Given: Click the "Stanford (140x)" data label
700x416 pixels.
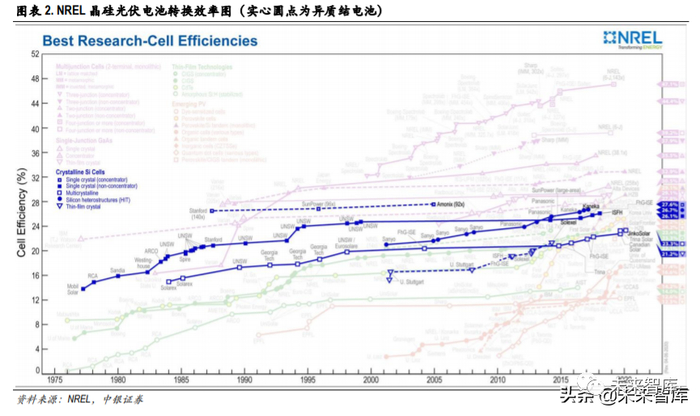Looking at the screenshot, I should [x=198, y=213].
